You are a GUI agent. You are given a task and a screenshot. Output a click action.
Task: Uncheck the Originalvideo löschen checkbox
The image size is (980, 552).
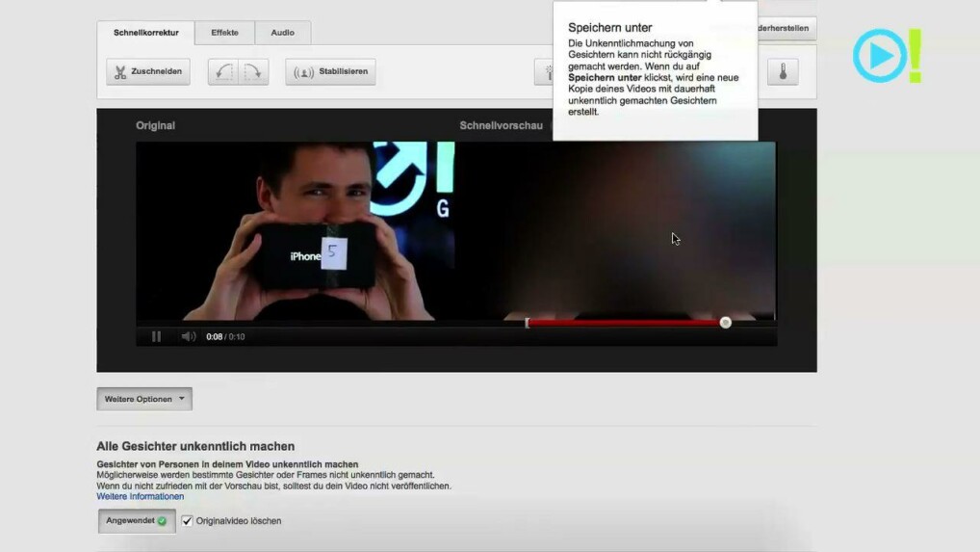click(188, 521)
